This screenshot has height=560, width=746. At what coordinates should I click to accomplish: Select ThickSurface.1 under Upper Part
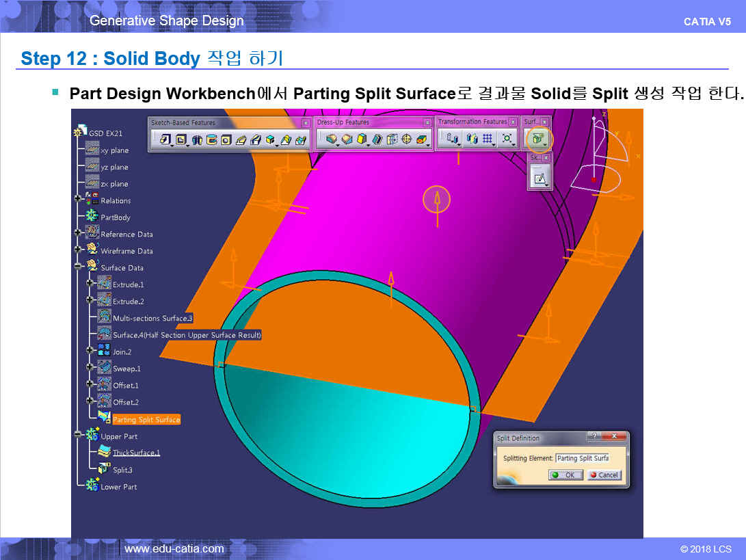(136, 453)
